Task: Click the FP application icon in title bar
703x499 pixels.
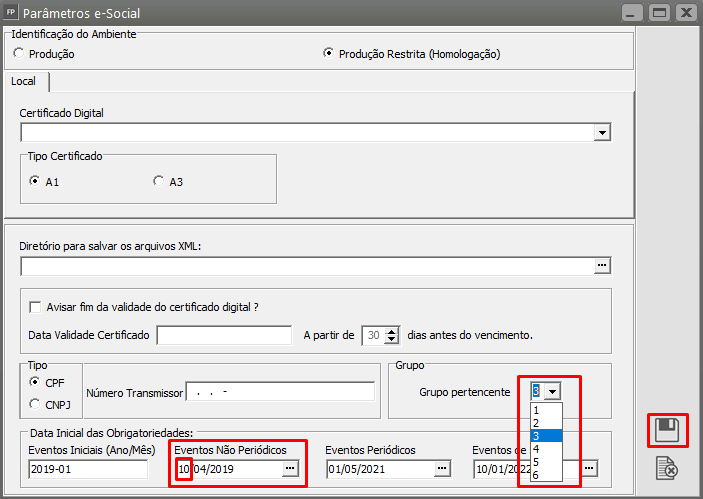Action: pos(10,12)
